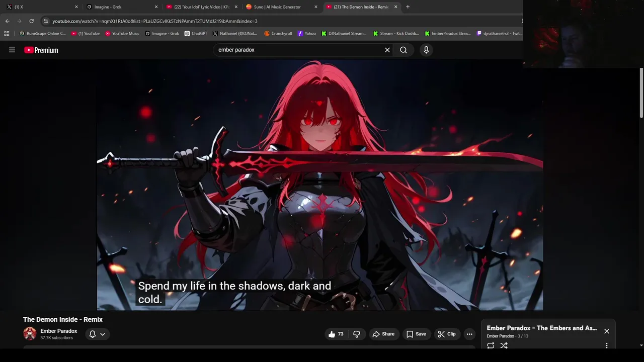This screenshot has height=362, width=644.
Task: Go to YouTube Premium home logo
Action: (x=41, y=50)
